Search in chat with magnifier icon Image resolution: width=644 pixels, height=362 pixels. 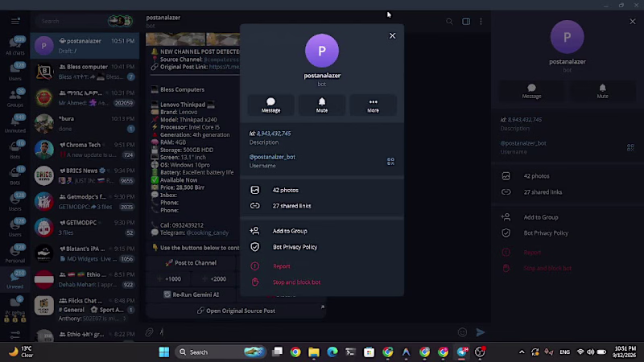click(449, 22)
